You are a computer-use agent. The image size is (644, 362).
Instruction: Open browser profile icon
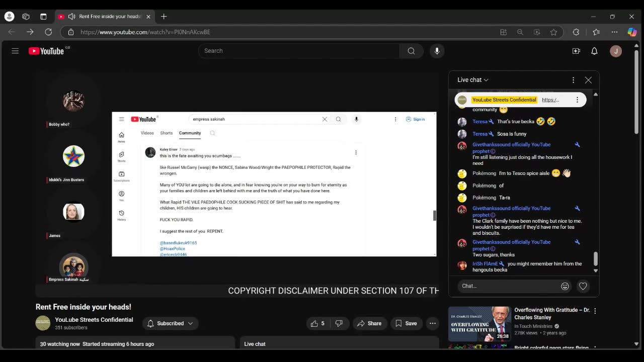pos(9,16)
